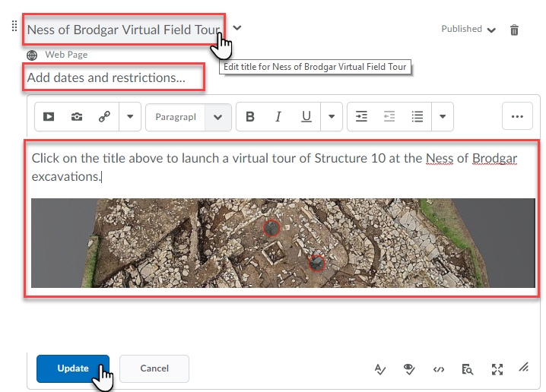
Task: Expand more text formatting options arrow
Action: [332, 116]
